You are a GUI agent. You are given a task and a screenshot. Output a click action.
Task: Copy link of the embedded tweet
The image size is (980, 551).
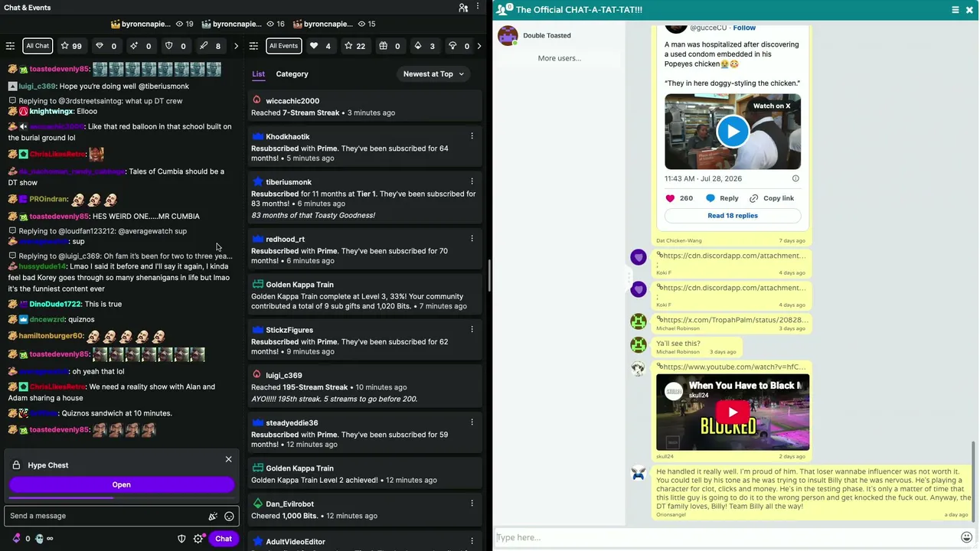pyautogui.click(x=772, y=198)
